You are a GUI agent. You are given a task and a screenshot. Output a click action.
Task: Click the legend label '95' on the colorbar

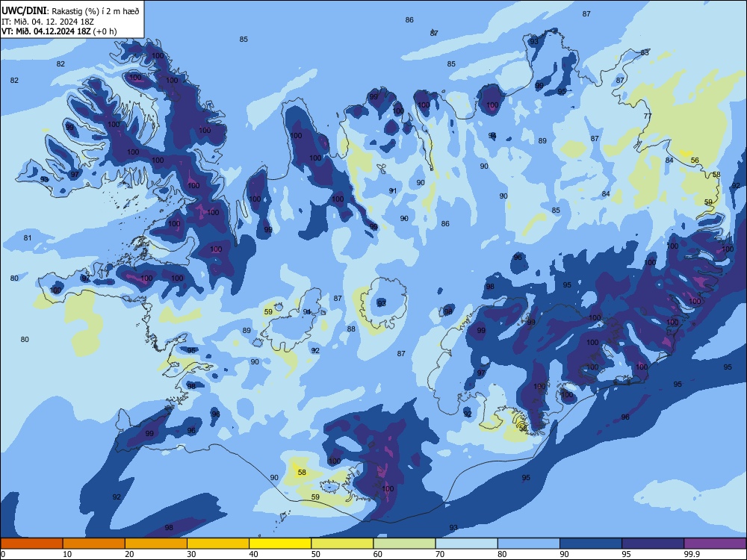(x=627, y=554)
